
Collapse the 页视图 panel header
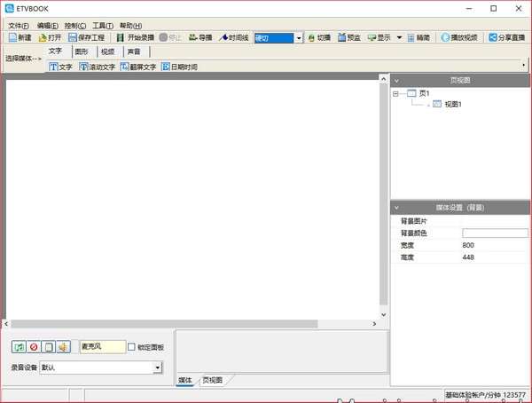tap(396, 80)
